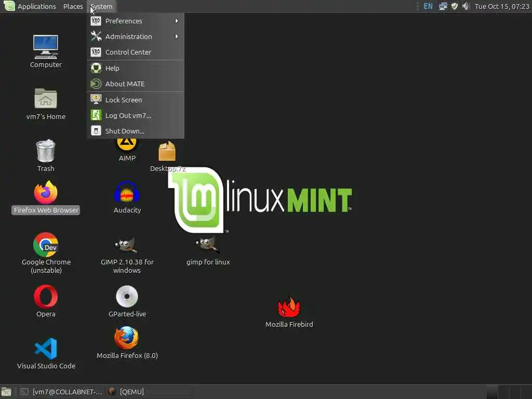Viewport: 532px width, 399px height.
Task: Expand the Preferences submenu arrow
Action: click(x=177, y=21)
